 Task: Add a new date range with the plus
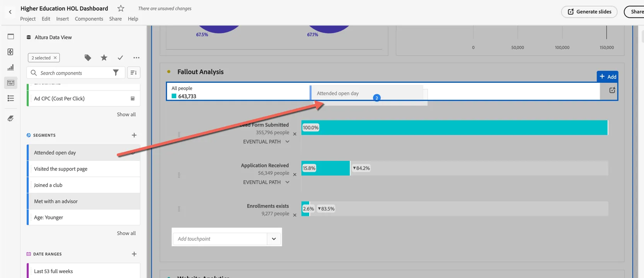point(134,254)
